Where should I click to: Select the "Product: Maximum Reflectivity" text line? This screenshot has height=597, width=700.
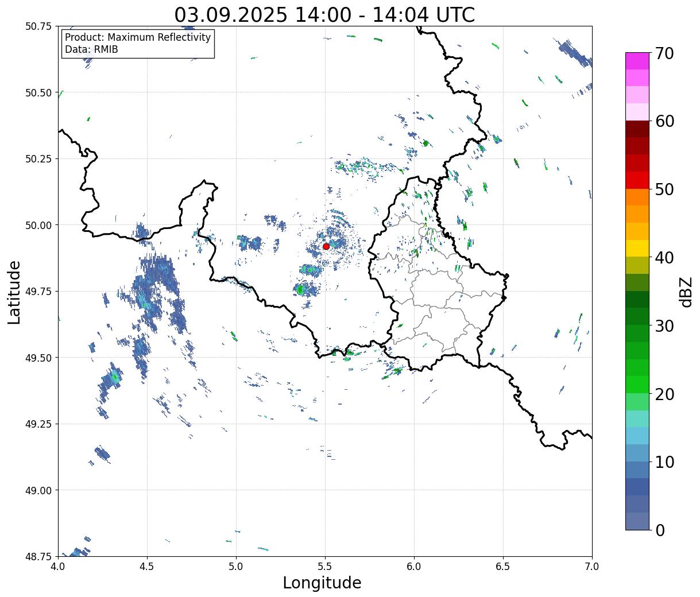point(138,37)
